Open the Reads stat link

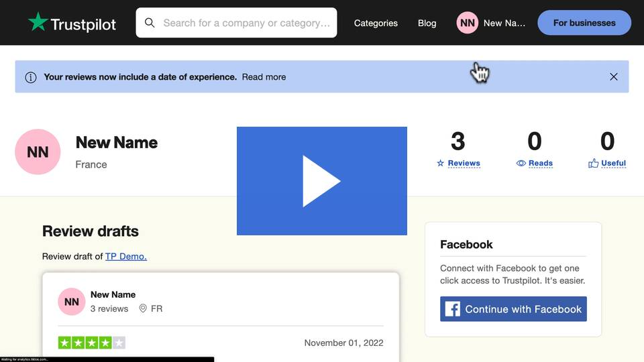tap(541, 163)
